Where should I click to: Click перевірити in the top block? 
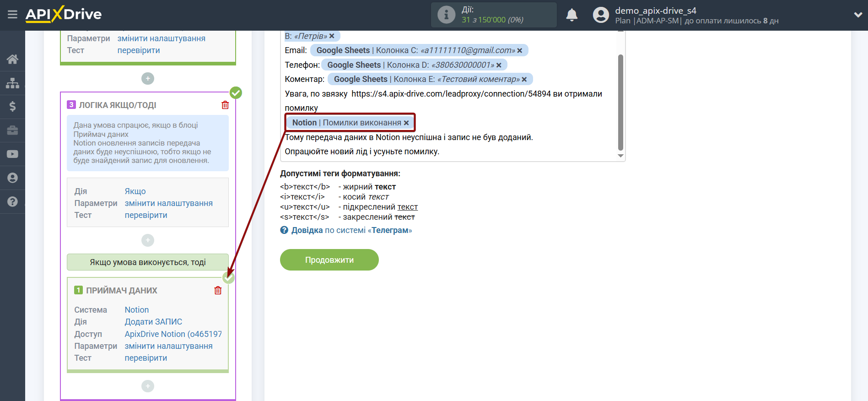tap(139, 50)
